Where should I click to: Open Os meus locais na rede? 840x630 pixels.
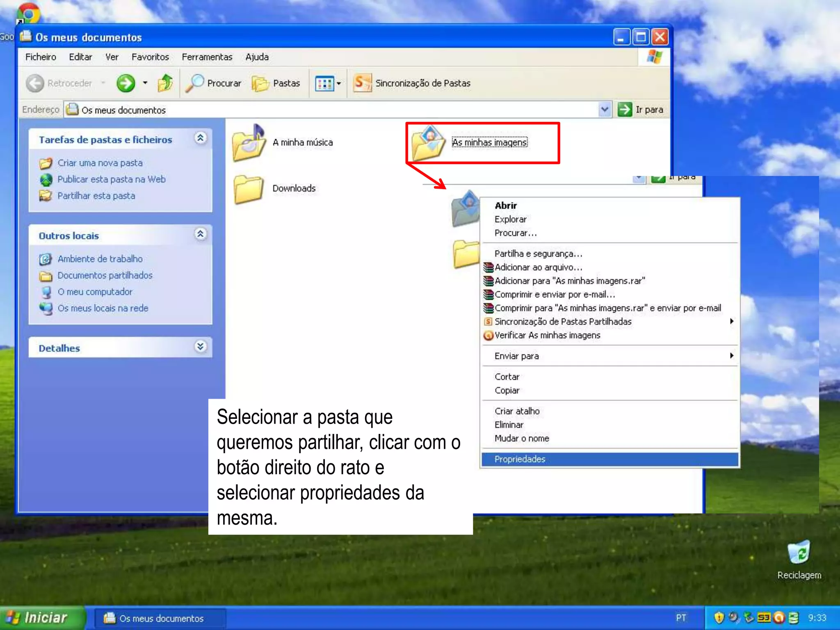[103, 308]
